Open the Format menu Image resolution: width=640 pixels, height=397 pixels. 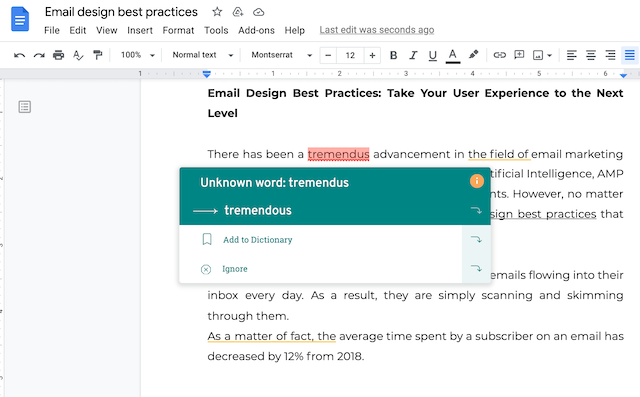(x=178, y=30)
